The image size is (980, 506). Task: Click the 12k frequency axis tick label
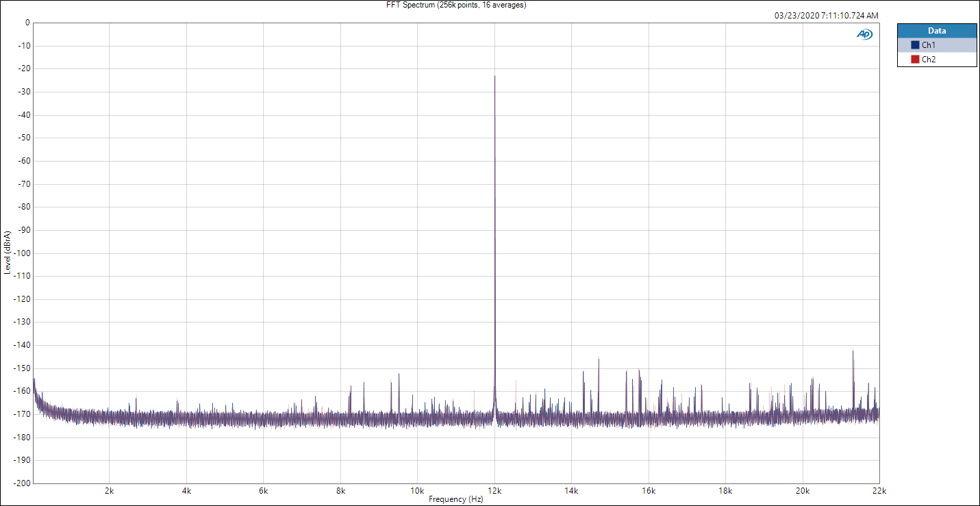coord(494,491)
